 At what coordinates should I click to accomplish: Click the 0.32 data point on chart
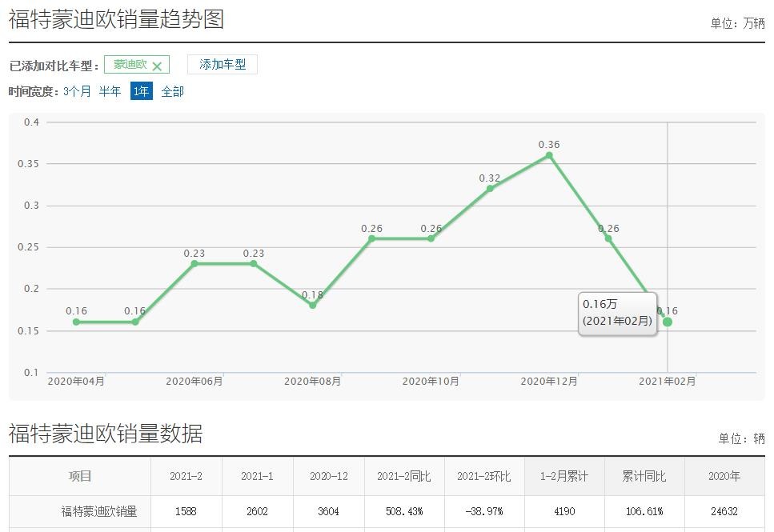(490, 189)
